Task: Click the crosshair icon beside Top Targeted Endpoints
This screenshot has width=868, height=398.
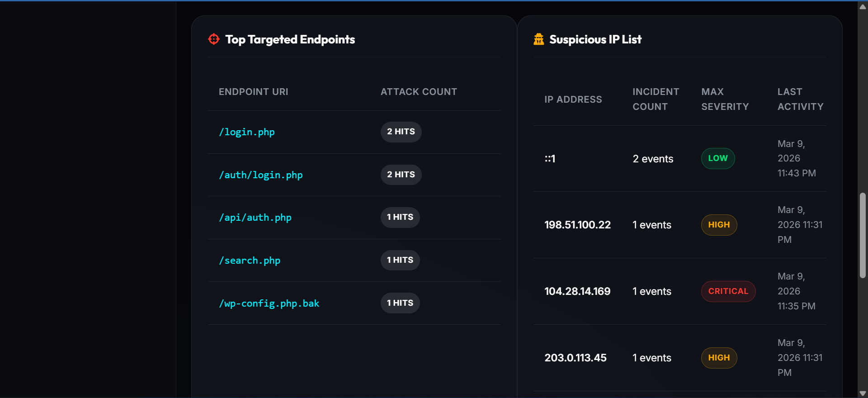Action: (214, 39)
